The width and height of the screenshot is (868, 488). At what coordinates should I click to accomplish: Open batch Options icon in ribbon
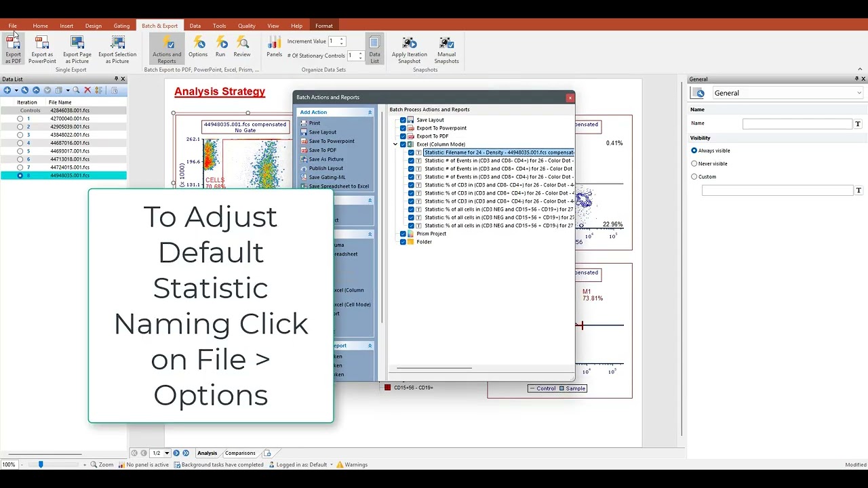pos(198,47)
